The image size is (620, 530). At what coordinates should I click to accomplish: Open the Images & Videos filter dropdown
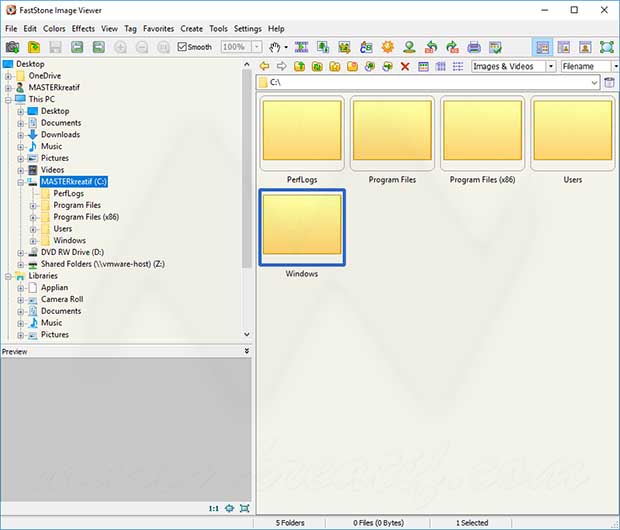(551, 66)
